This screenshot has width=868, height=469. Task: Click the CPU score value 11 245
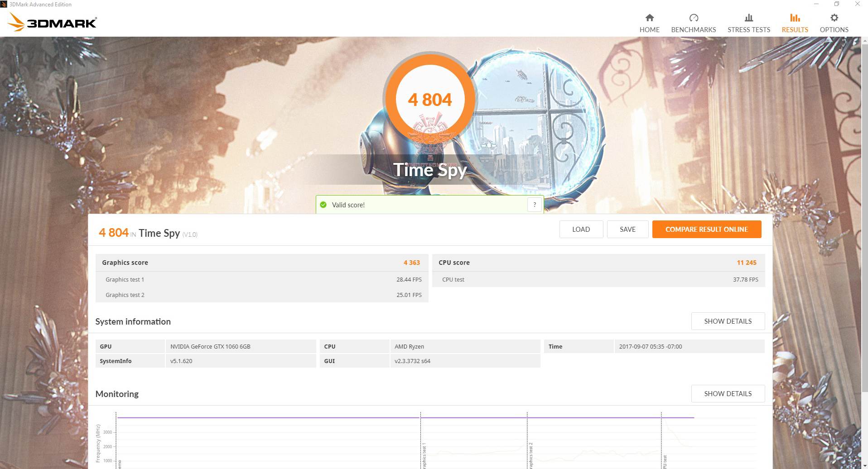point(747,263)
